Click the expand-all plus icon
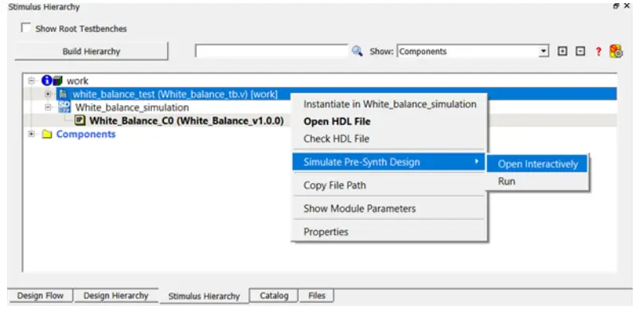 tap(562, 51)
